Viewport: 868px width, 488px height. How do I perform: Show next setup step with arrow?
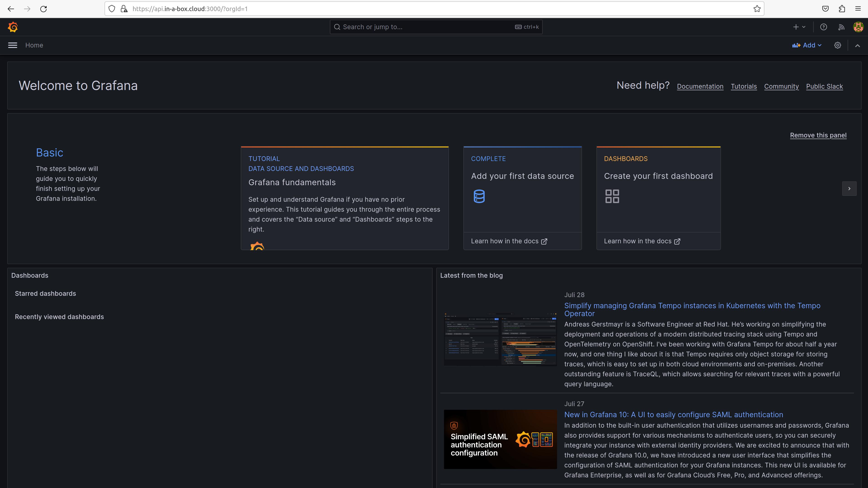click(x=849, y=189)
